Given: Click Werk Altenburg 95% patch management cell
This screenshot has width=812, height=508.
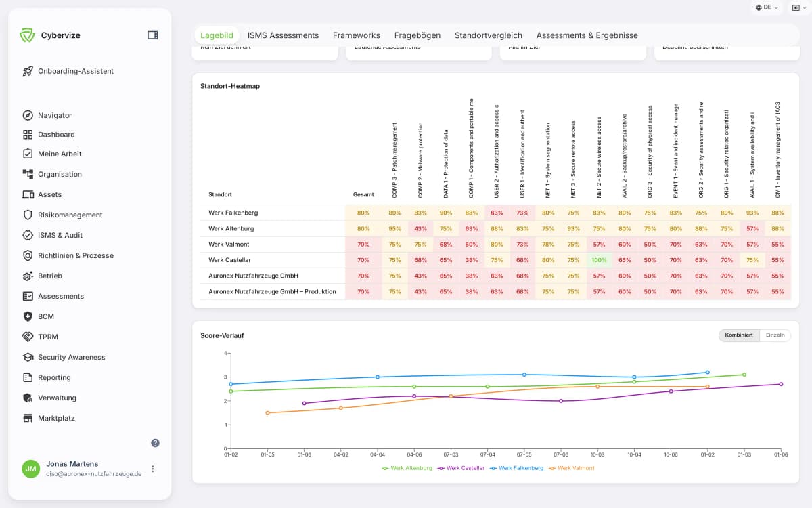Looking at the screenshot, I should (x=394, y=228).
